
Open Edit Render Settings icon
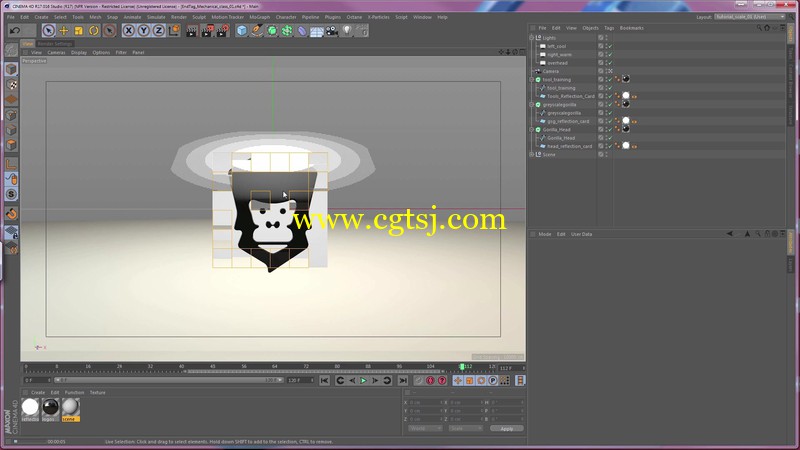(x=222, y=31)
